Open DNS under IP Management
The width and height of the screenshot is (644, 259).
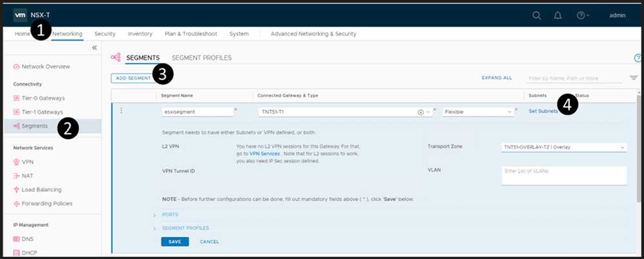(28, 239)
